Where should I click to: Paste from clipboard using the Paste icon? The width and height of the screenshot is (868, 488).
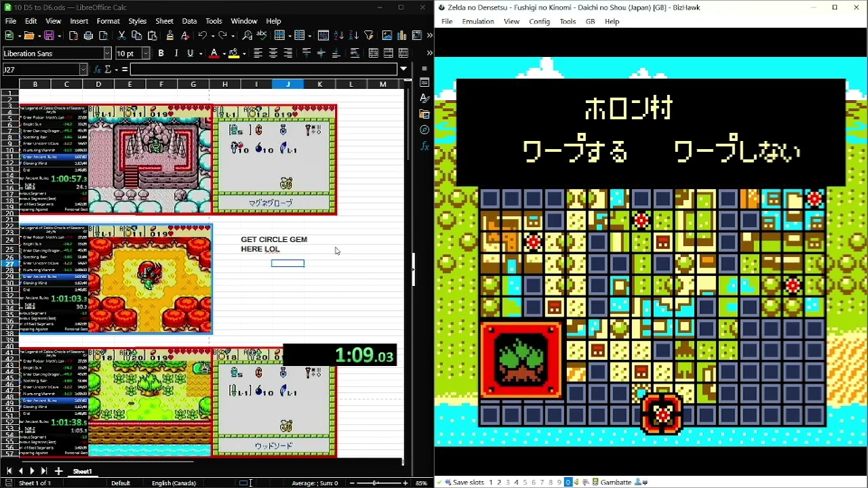[x=151, y=35]
